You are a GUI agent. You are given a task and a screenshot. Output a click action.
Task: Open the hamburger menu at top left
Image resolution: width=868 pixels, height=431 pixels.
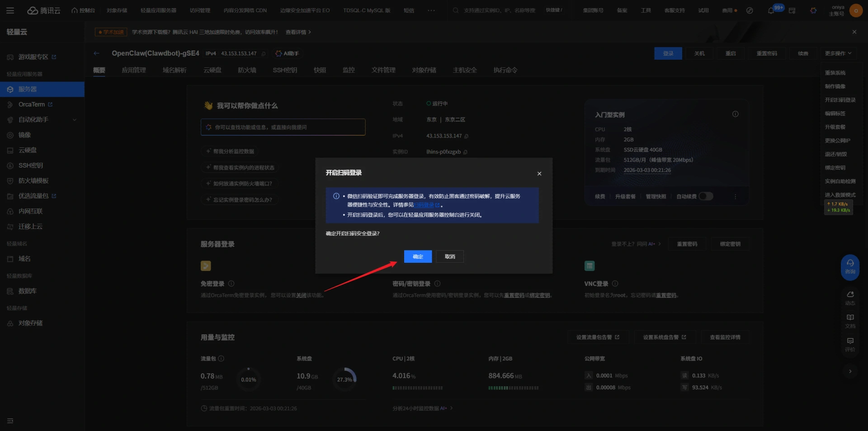pyautogui.click(x=10, y=10)
